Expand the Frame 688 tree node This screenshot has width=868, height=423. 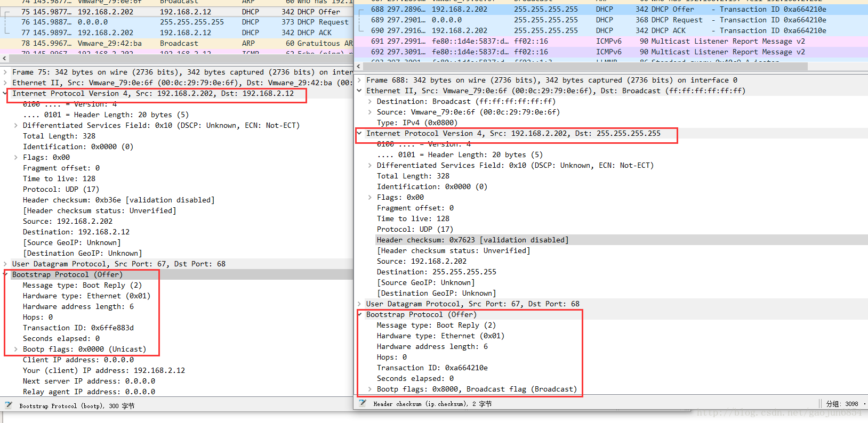[x=359, y=80]
